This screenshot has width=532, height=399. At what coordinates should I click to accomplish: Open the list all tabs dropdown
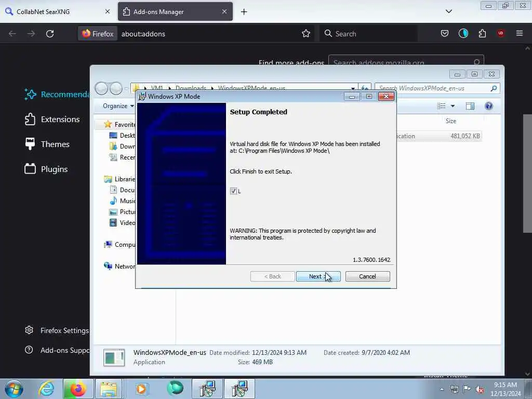pos(448,11)
